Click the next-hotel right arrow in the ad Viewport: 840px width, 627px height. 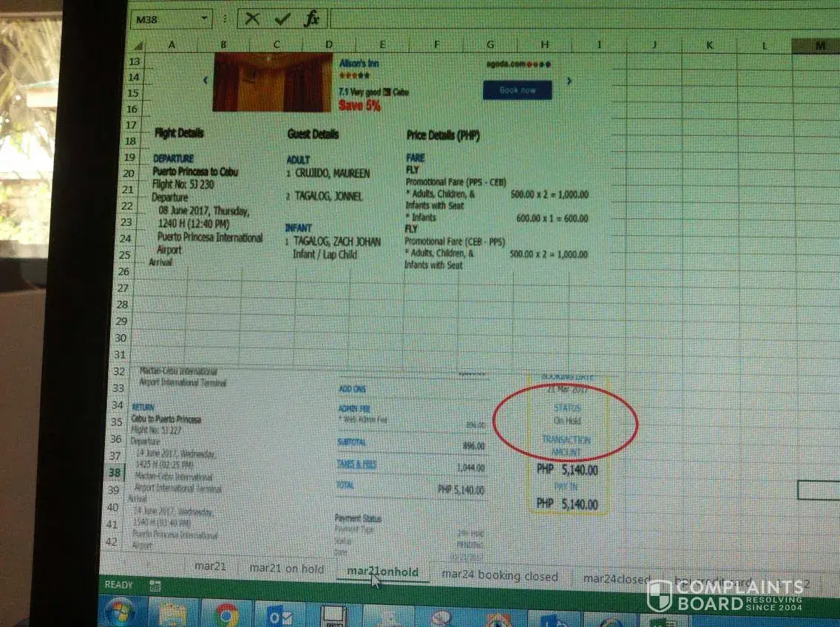tap(569, 81)
